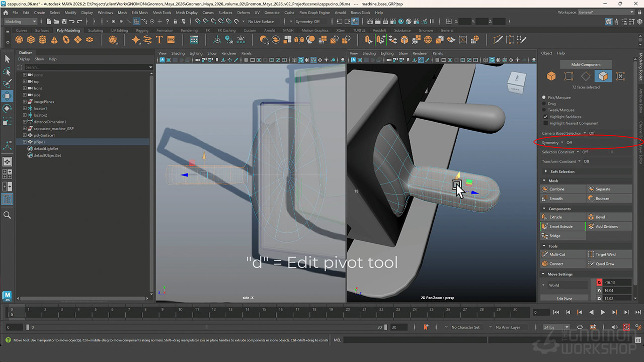The width and height of the screenshot is (644, 362).
Task: Expand the cappucino_machine_GRP node
Action: click(x=24, y=129)
